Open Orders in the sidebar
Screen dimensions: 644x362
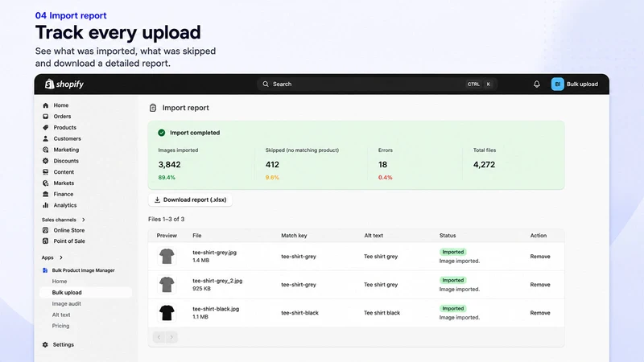[62, 117]
